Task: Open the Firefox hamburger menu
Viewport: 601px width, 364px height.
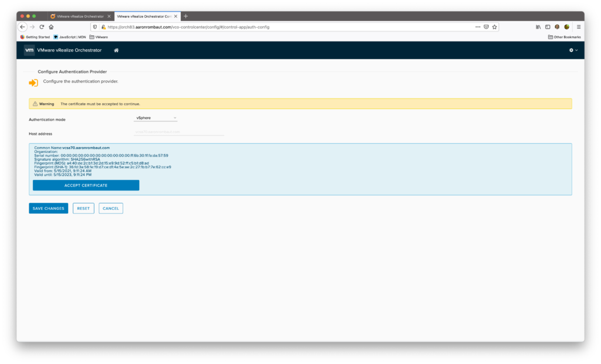Action: [x=579, y=27]
